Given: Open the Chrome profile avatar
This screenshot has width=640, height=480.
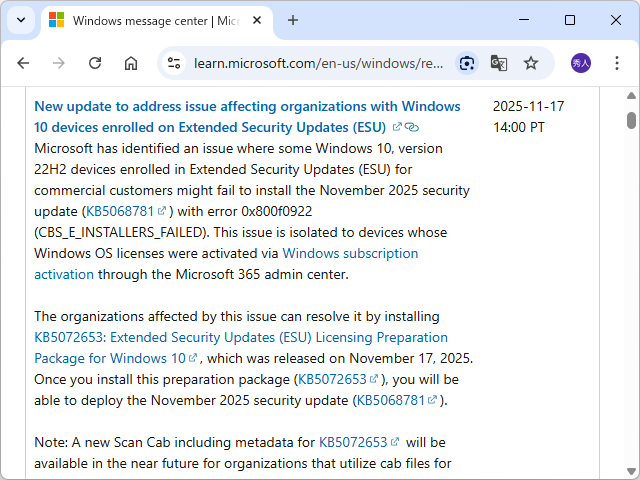Looking at the screenshot, I should [x=580, y=63].
